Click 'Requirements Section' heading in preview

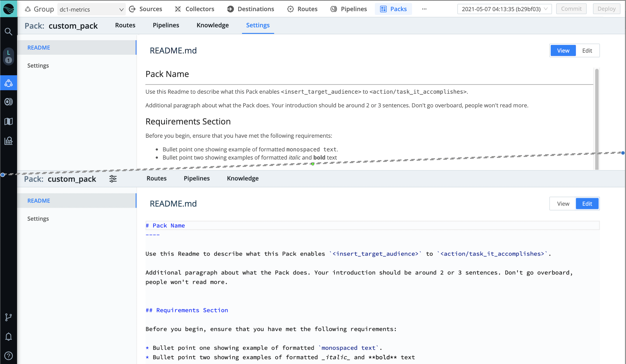(x=188, y=121)
